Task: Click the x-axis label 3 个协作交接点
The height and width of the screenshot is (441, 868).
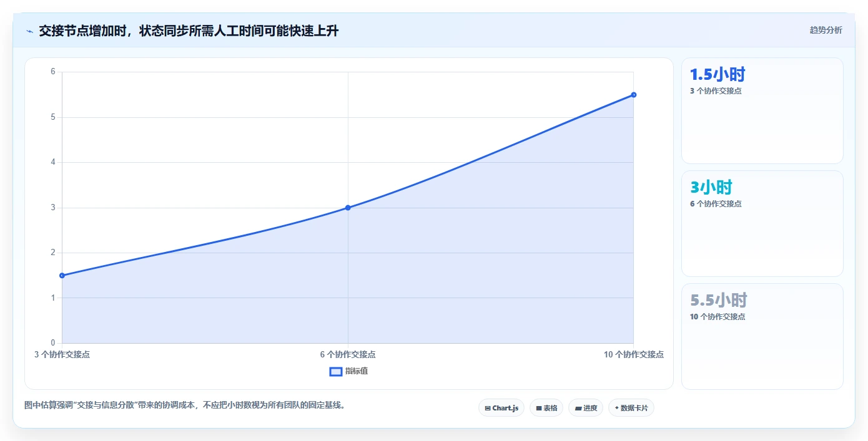Action: coord(62,354)
